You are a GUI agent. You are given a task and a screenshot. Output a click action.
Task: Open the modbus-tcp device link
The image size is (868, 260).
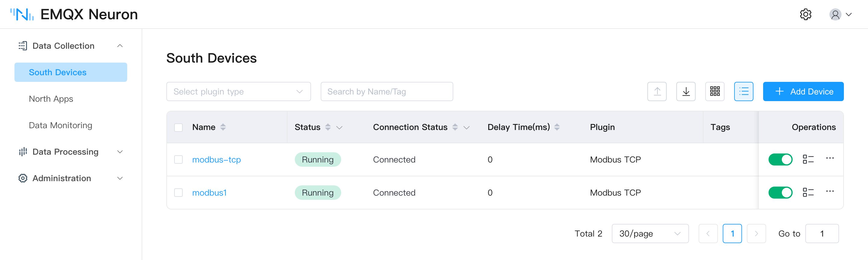point(216,159)
